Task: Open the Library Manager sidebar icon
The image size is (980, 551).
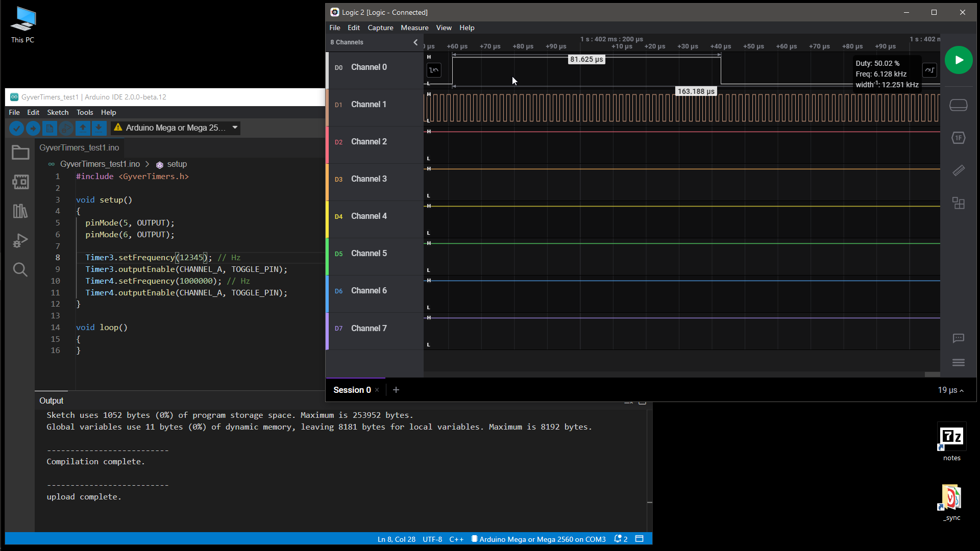Action: [20, 211]
